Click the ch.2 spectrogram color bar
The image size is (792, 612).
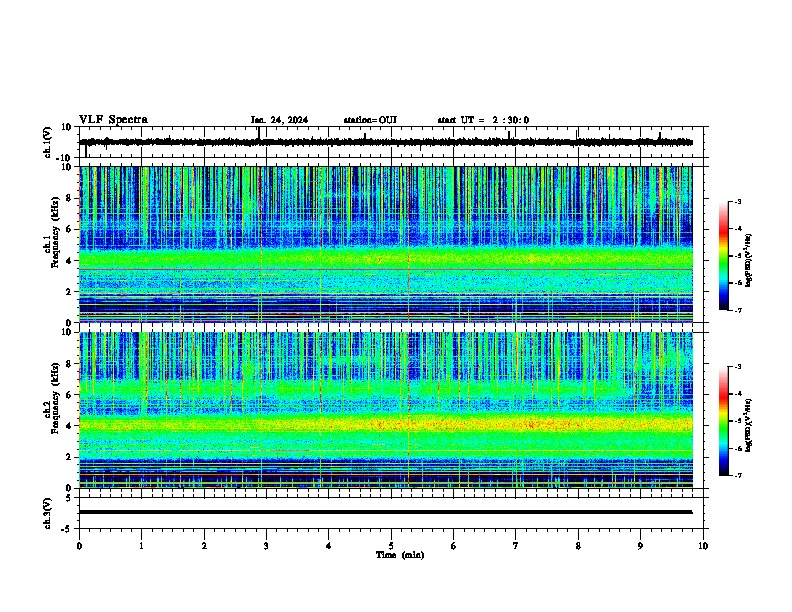click(x=724, y=421)
